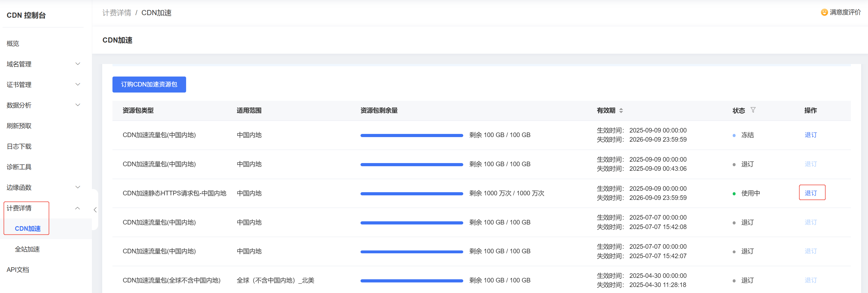Open 刷新预取 in the sidebar
Viewport: 868px width, 293px height.
pyautogui.click(x=19, y=126)
